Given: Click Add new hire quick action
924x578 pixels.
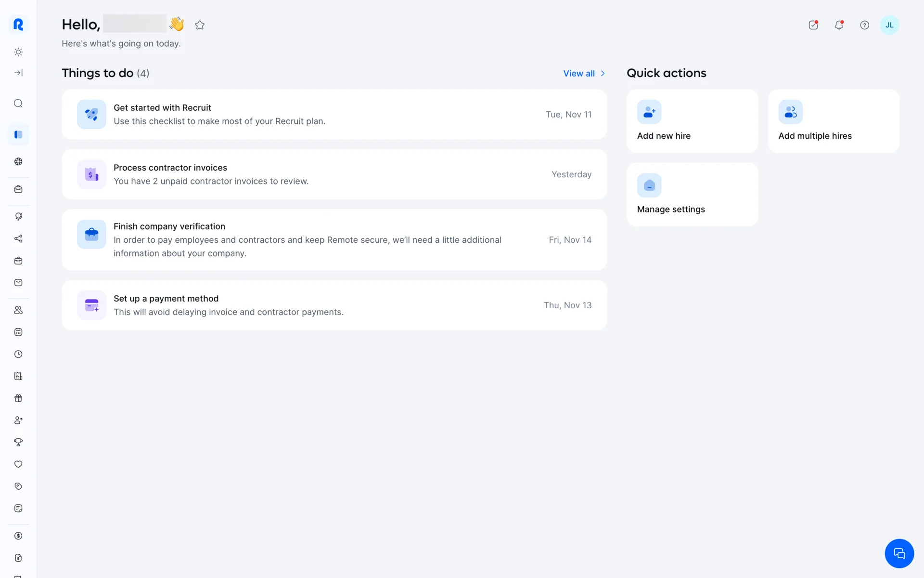Looking at the screenshot, I should click(692, 121).
